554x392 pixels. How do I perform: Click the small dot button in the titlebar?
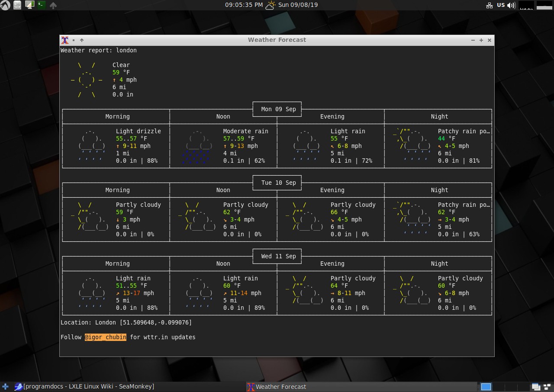74,40
